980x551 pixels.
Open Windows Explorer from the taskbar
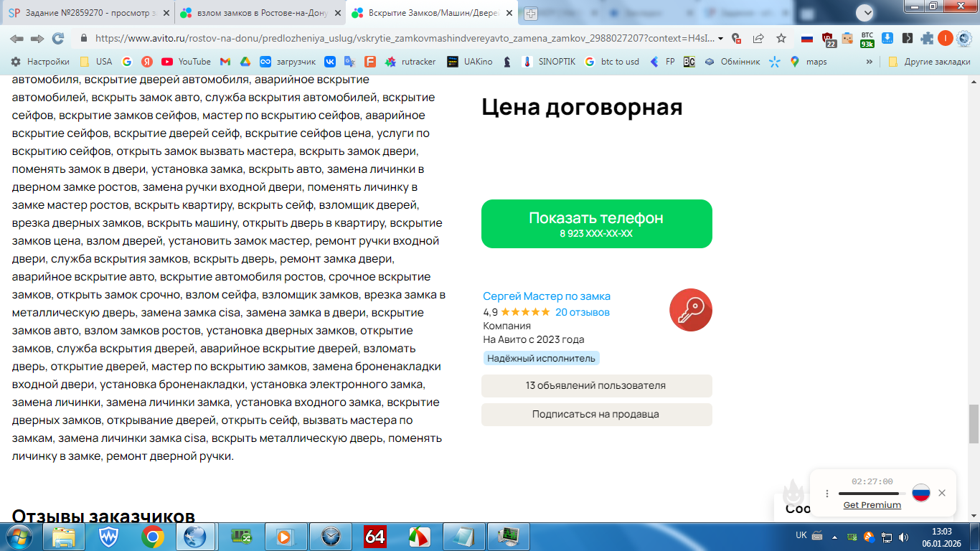pos(64,537)
